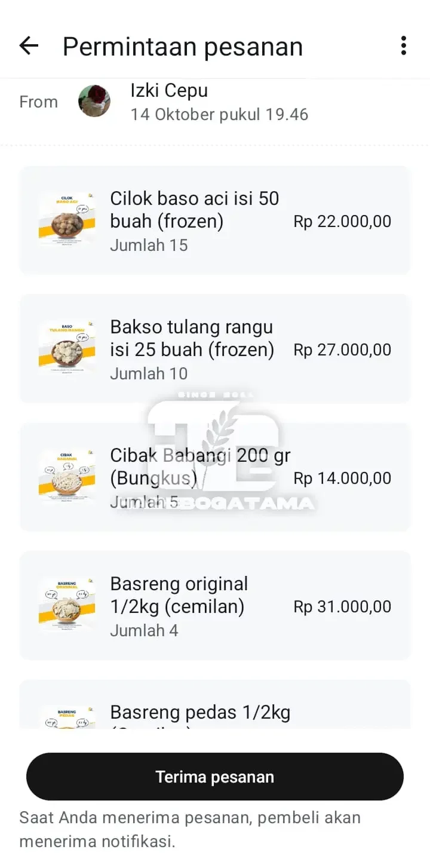Open the Cibak Babangi product image

pos(67,477)
